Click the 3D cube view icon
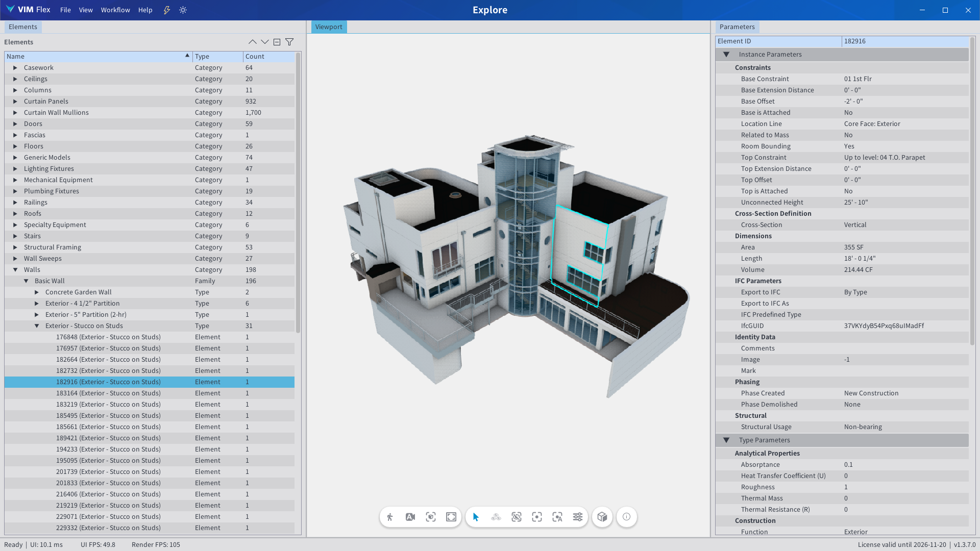 [x=602, y=517]
